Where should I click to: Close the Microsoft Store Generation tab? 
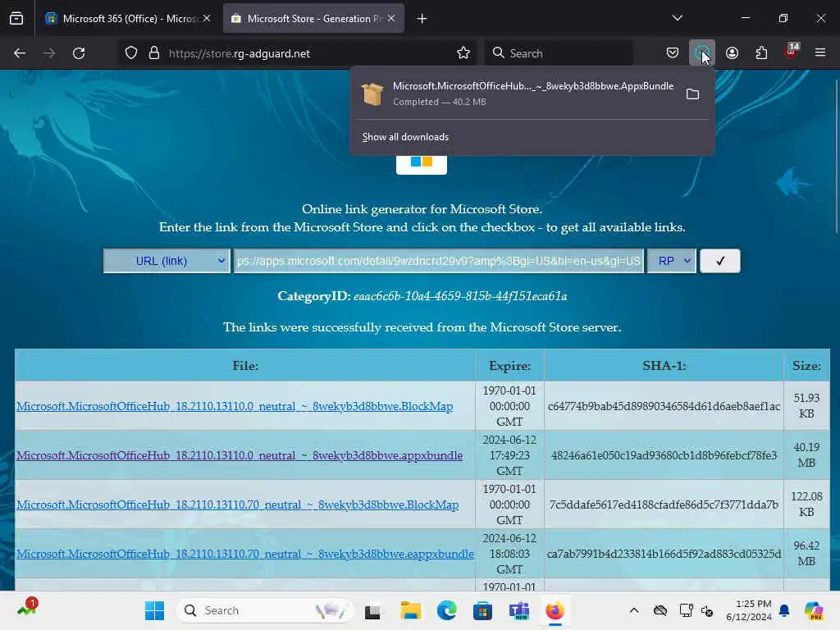click(391, 18)
